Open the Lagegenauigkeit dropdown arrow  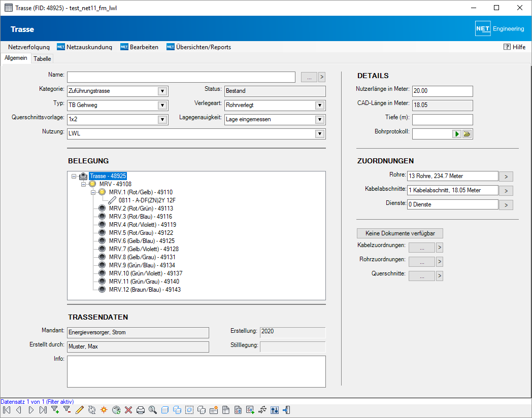point(320,120)
